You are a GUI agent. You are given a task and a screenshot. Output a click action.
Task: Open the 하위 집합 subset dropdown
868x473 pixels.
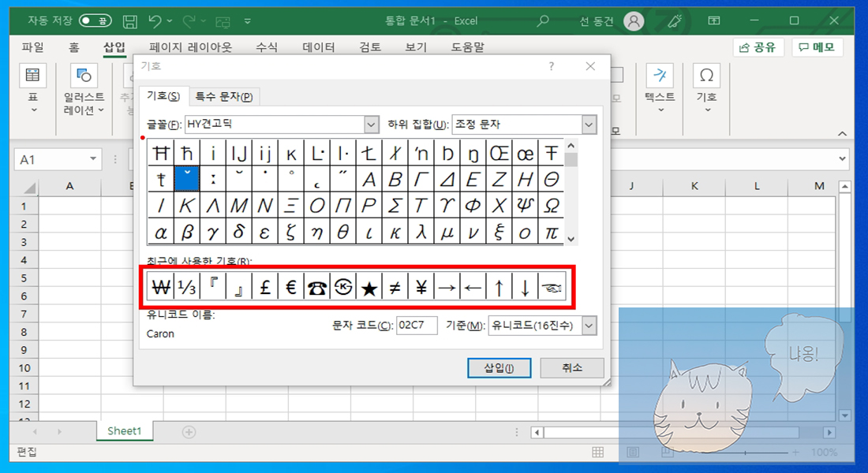click(589, 125)
